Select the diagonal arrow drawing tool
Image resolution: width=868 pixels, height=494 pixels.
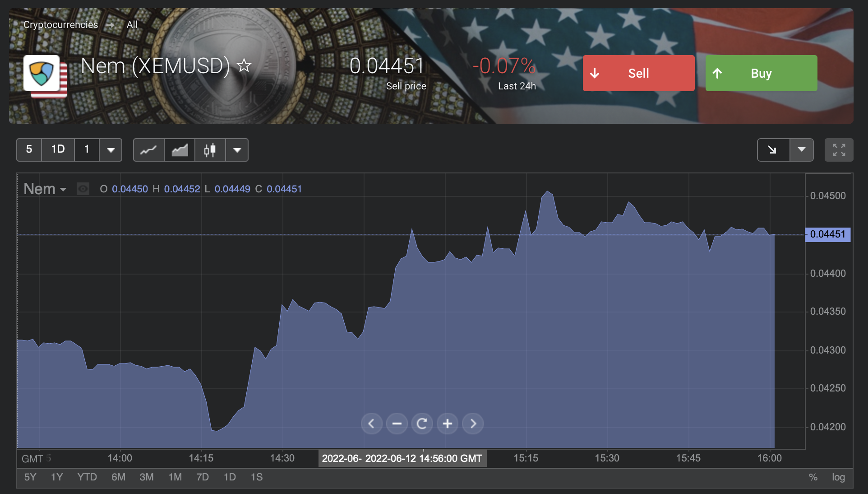773,150
